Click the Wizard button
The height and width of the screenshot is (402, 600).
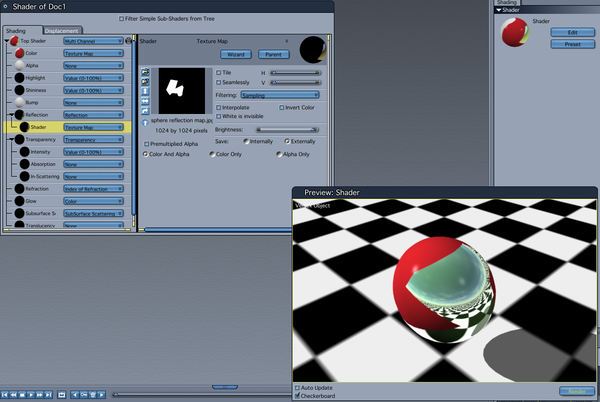236,54
